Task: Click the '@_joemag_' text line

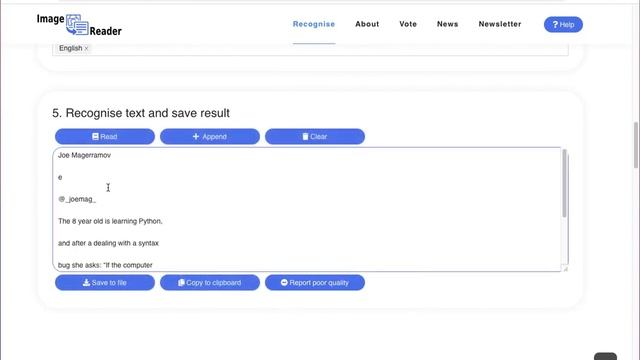Action: pos(77,199)
